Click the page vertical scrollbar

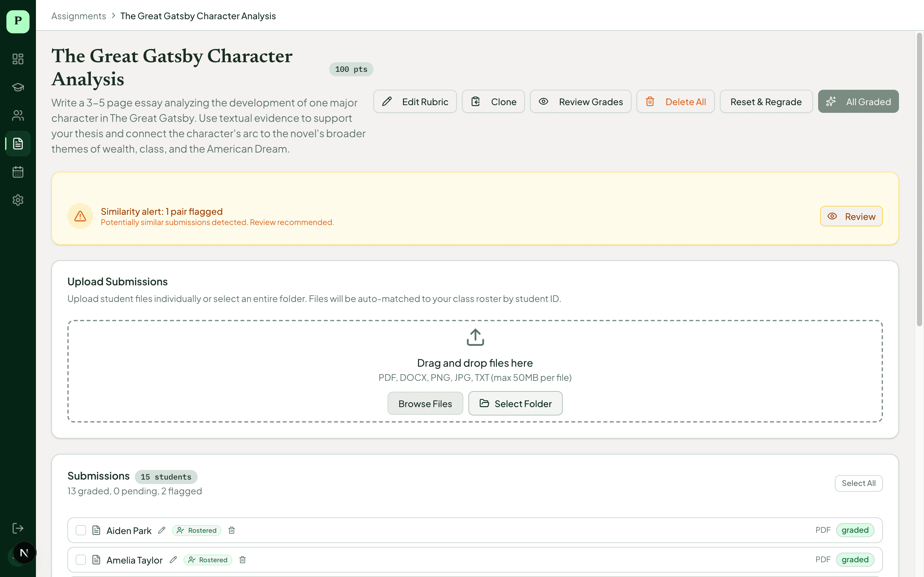click(x=920, y=180)
